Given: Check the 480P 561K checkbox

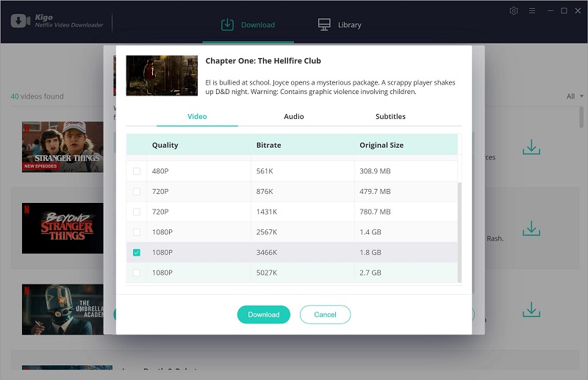Looking at the screenshot, I should [x=137, y=171].
